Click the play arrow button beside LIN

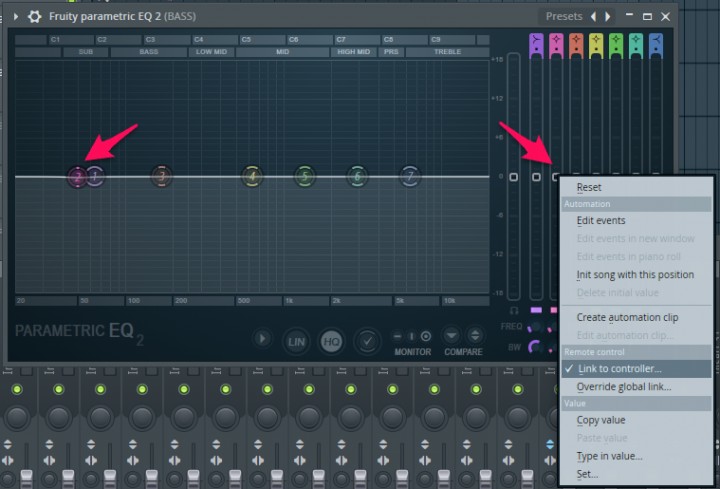262,339
